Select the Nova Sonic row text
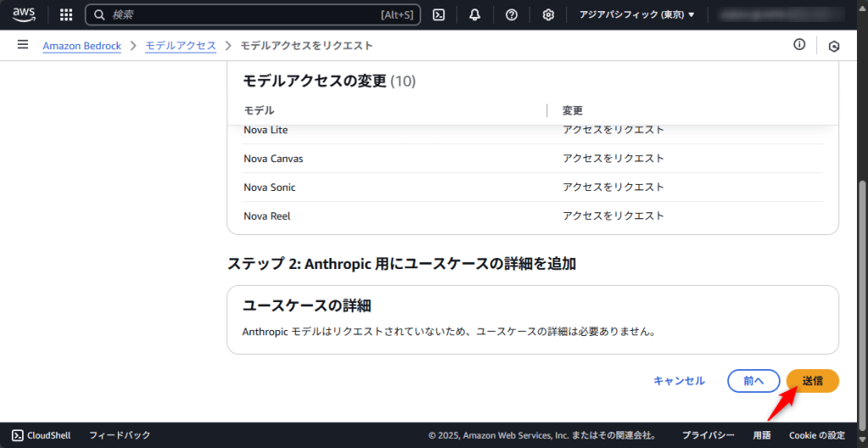 (x=270, y=188)
